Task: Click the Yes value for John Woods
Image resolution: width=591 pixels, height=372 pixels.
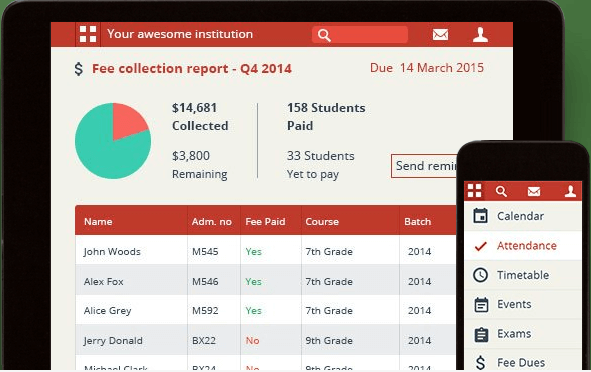Action: (253, 251)
